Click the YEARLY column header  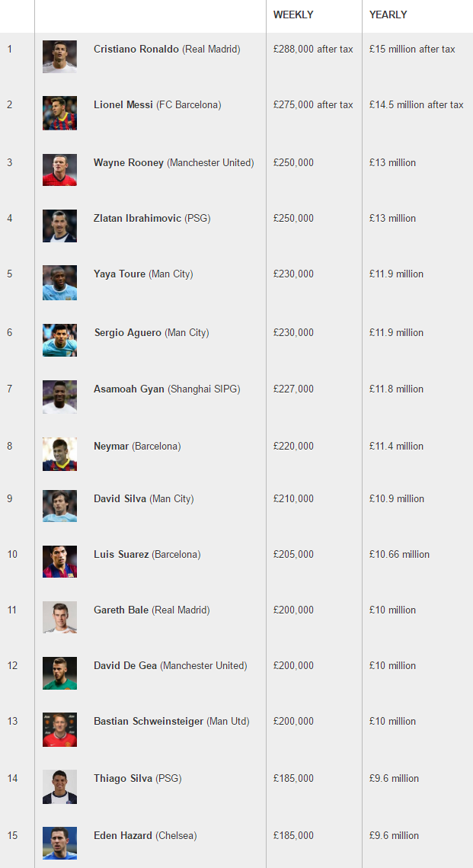(x=388, y=14)
